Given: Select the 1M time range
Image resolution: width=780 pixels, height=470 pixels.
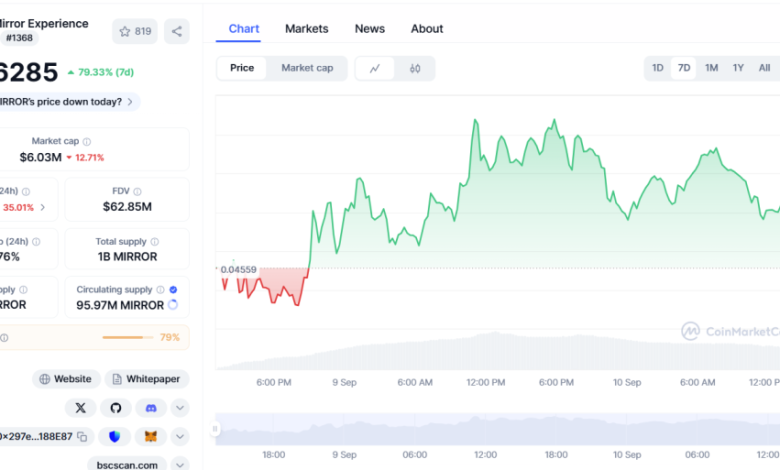Looking at the screenshot, I should (x=711, y=68).
